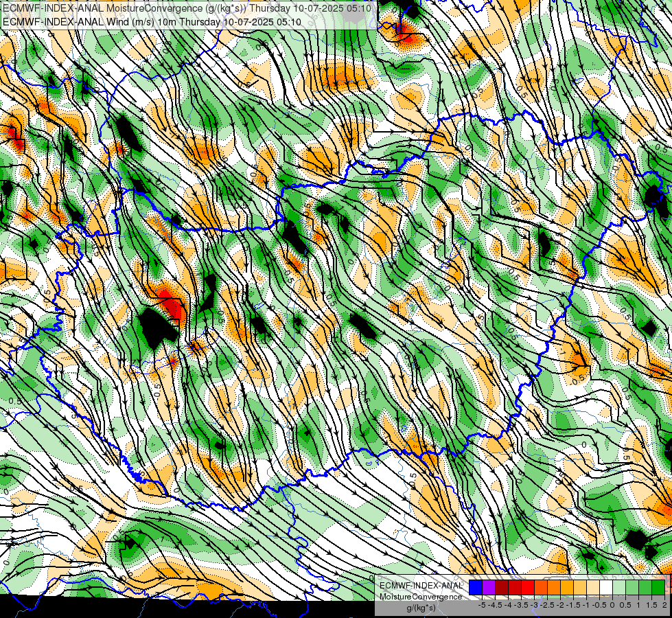Click the Wind (m/s) 10m title line
The height and width of the screenshot is (618, 672).
(x=152, y=22)
